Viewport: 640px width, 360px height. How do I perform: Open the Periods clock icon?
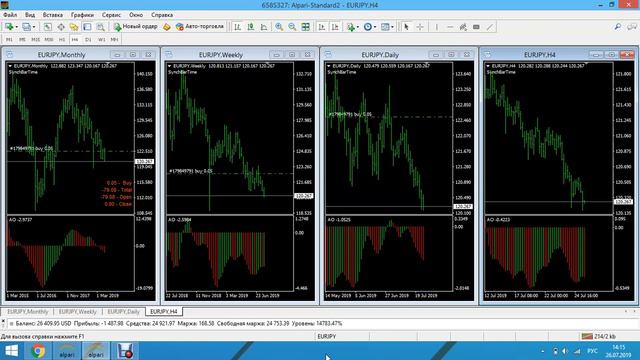click(368, 27)
